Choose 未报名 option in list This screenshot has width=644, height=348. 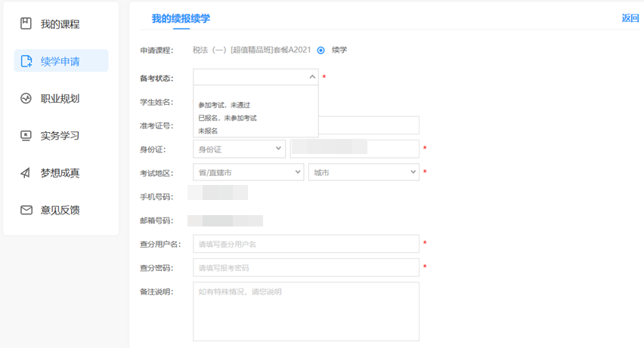coord(208,131)
